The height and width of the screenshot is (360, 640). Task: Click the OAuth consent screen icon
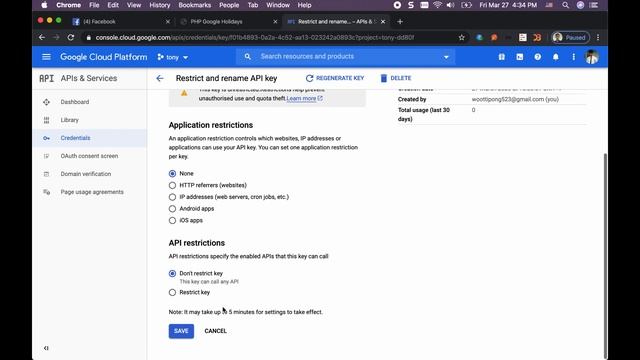point(46,156)
